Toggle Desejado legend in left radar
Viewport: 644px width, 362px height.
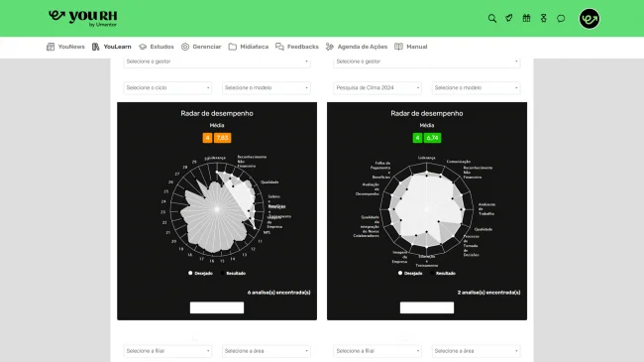pos(200,273)
